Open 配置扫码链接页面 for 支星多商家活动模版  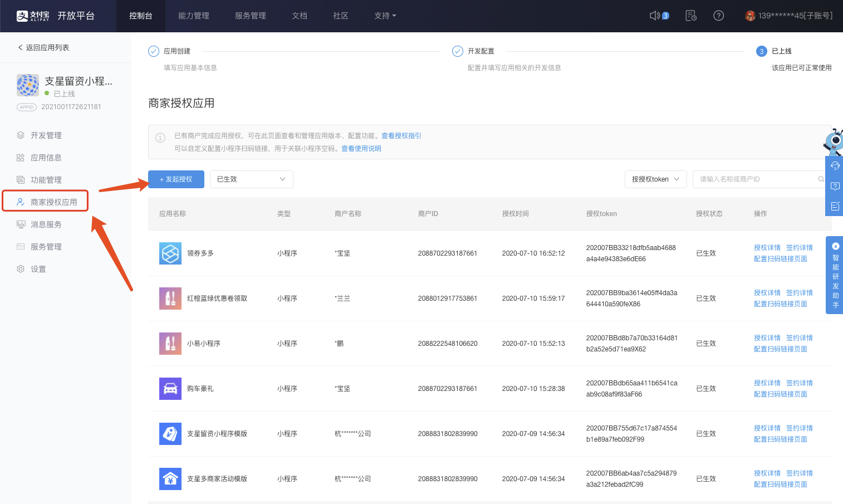[x=781, y=485]
